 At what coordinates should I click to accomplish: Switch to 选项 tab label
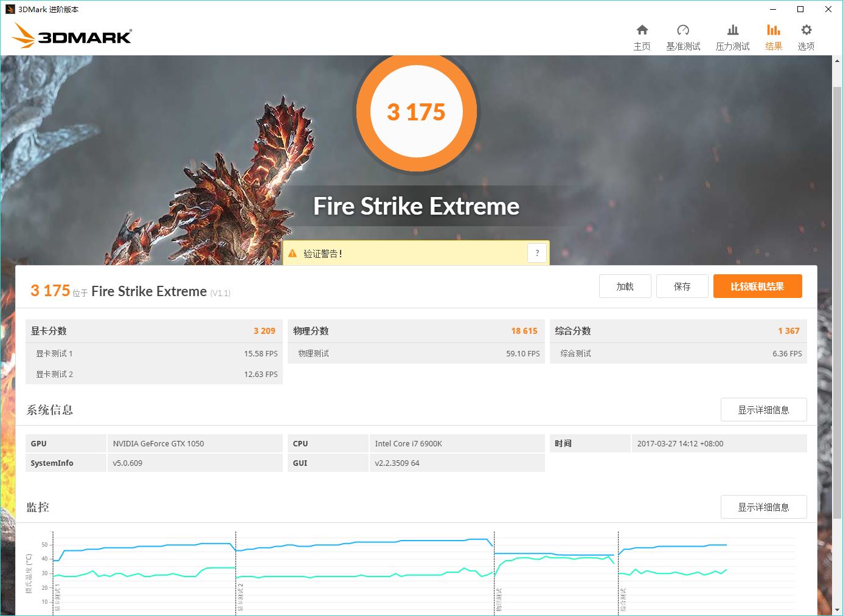[807, 46]
